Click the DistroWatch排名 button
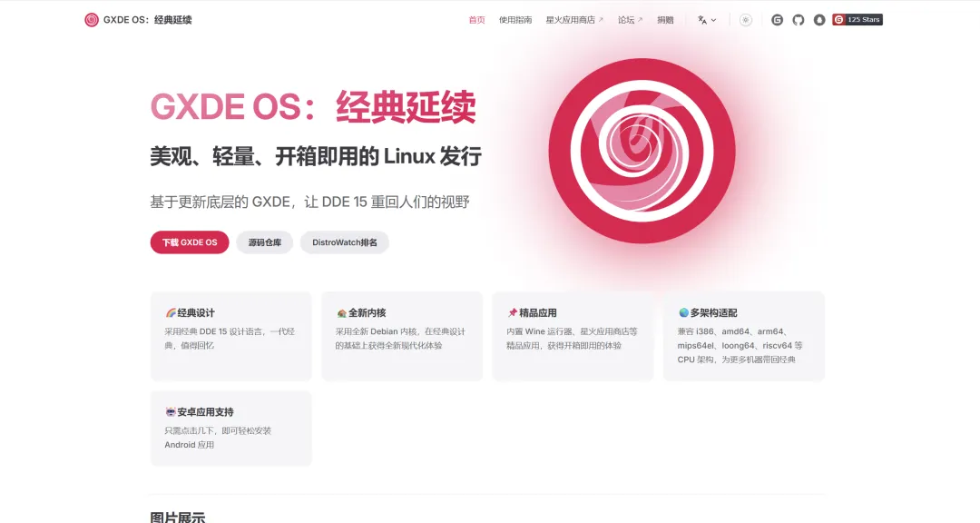This screenshot has width=980, height=523. click(345, 242)
